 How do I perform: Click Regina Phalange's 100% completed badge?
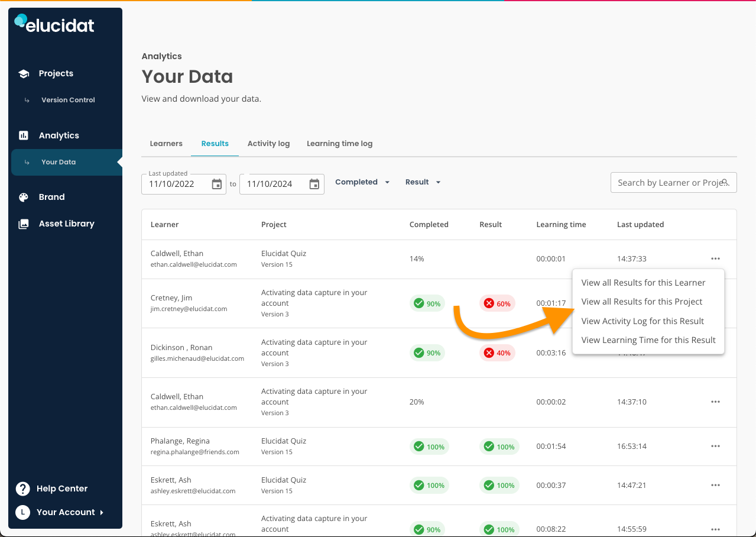coord(429,447)
